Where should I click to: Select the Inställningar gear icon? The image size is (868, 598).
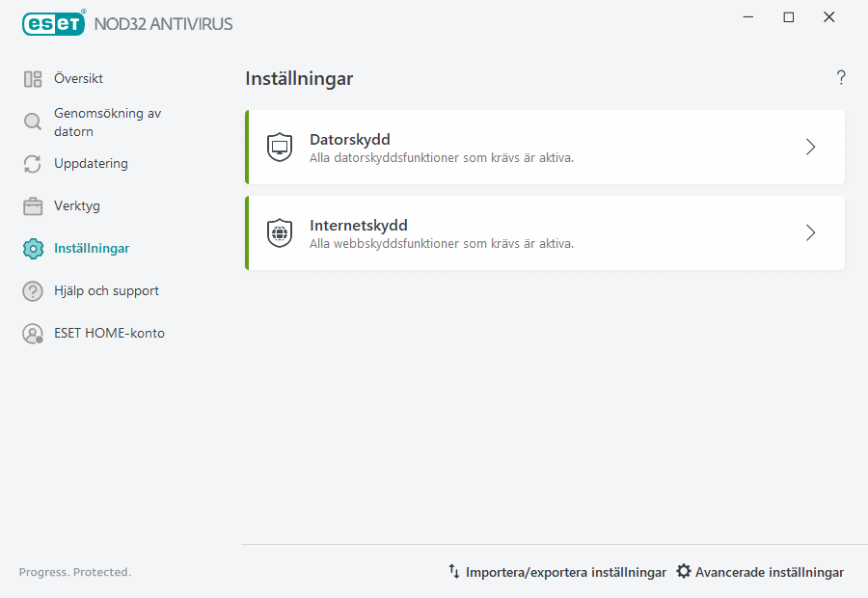[x=33, y=248]
